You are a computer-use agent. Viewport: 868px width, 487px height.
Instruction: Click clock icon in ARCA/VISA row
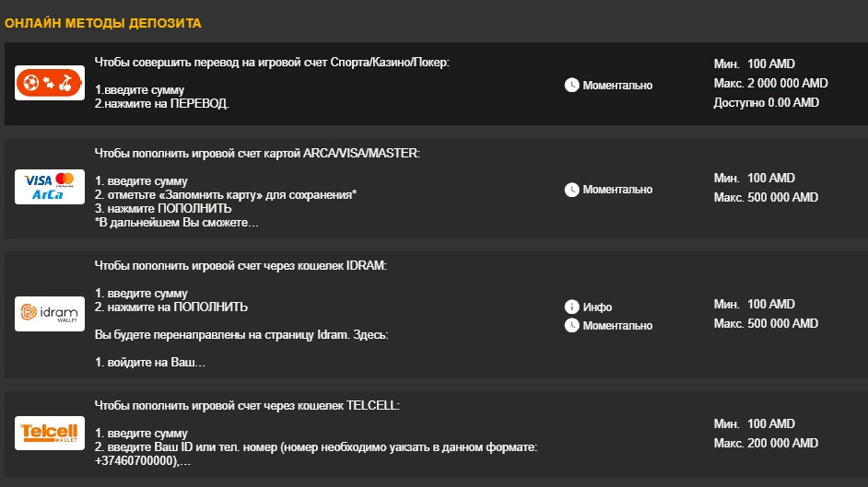[x=572, y=190]
